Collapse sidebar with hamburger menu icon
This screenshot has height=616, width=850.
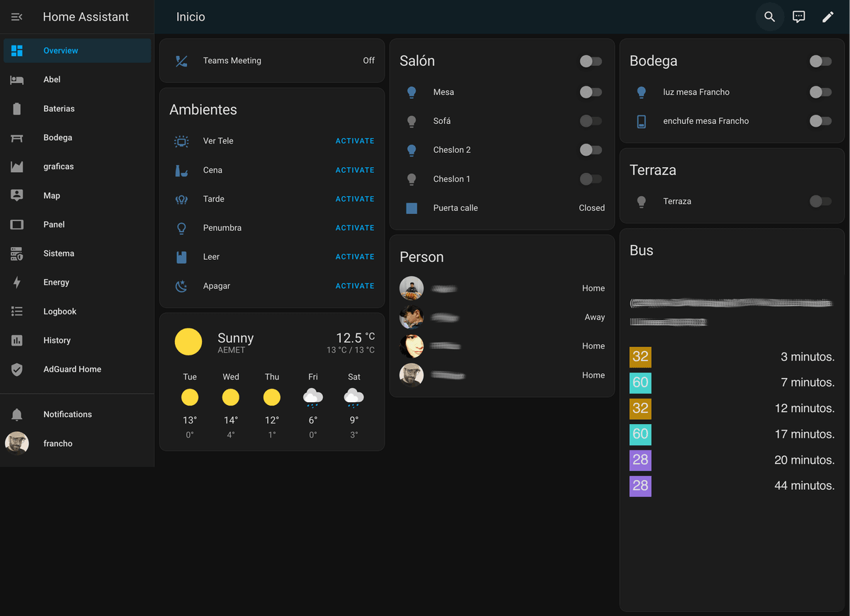pos(17,17)
